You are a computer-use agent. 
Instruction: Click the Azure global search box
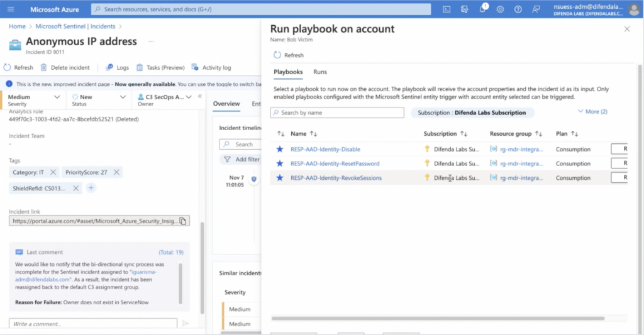(x=261, y=9)
